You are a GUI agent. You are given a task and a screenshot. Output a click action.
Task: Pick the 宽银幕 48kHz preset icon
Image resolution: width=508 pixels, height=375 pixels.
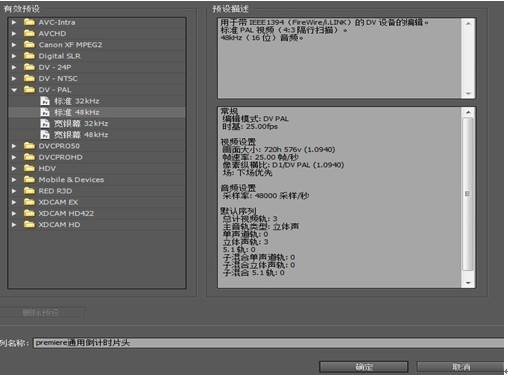click(45, 135)
